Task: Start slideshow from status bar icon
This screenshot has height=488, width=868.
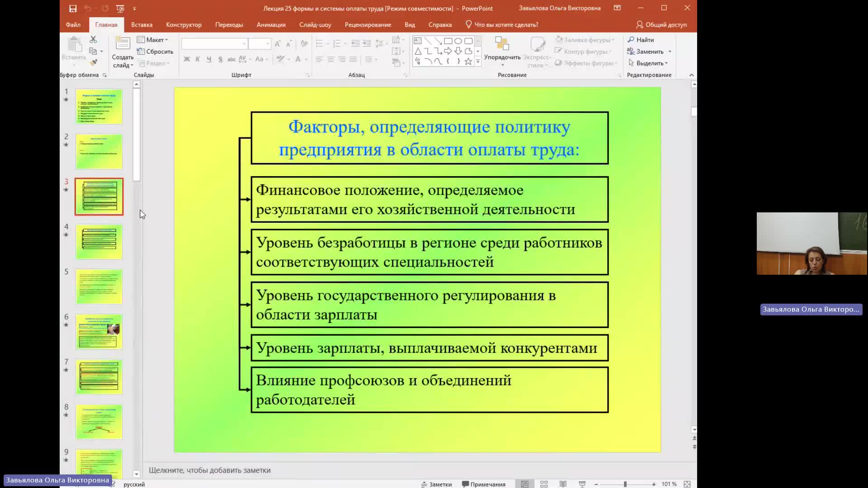Action: pos(582,484)
